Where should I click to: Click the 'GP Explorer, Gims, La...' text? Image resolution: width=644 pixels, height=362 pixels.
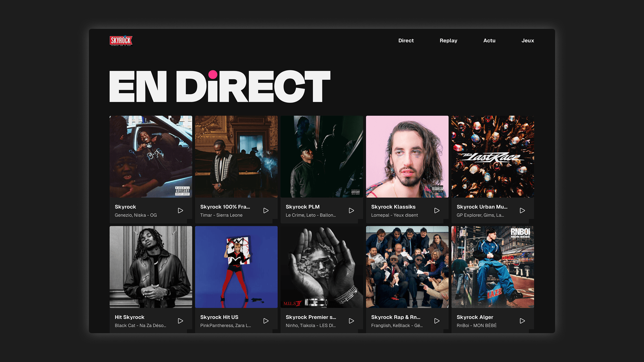(x=480, y=215)
